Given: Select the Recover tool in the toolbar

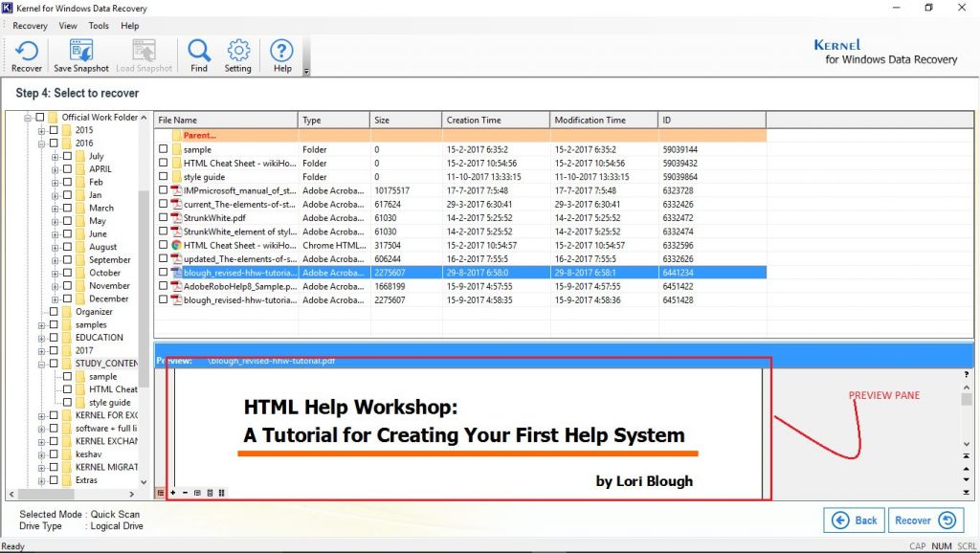Looking at the screenshot, I should (26, 55).
